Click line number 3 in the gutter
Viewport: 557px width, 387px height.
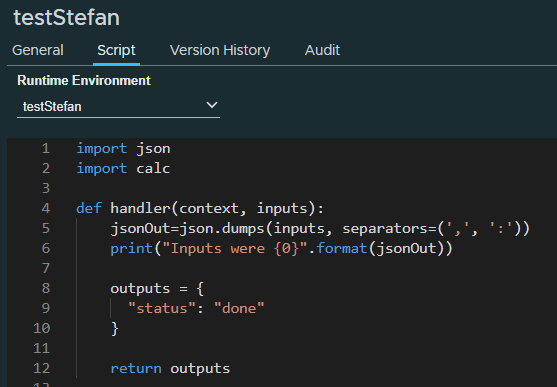pos(46,188)
